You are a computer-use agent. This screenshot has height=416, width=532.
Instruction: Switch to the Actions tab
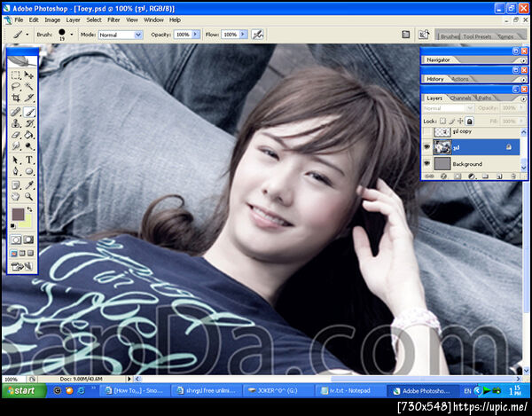click(x=461, y=79)
